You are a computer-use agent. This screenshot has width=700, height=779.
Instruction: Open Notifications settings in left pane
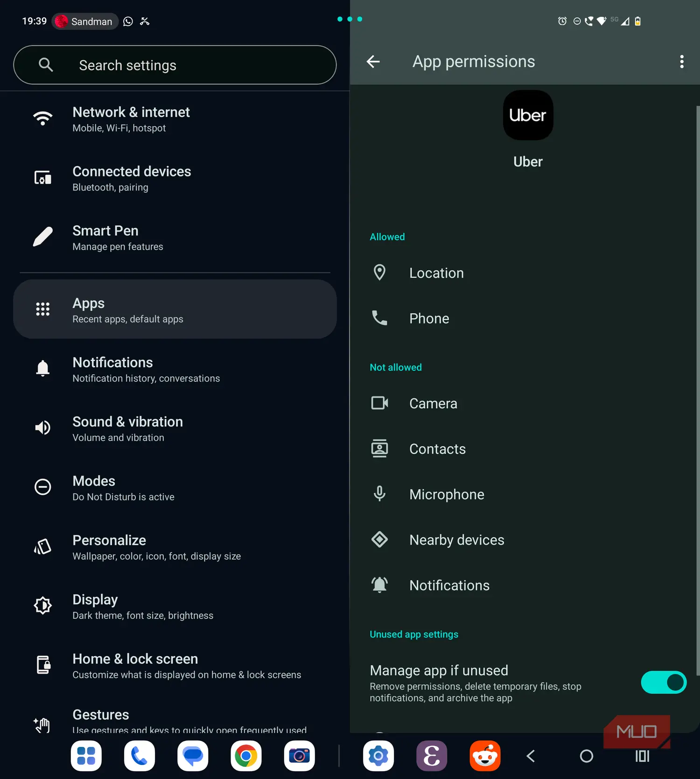[x=175, y=369]
